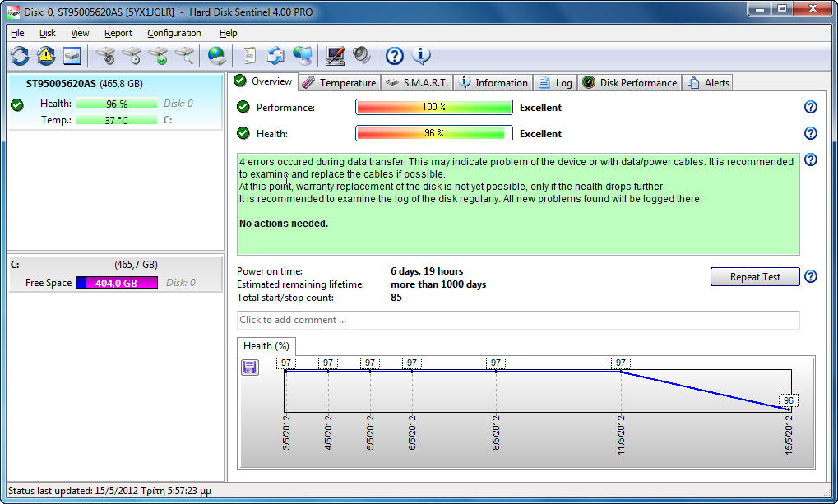
Task: Open the Disk menu
Action: 48,33
